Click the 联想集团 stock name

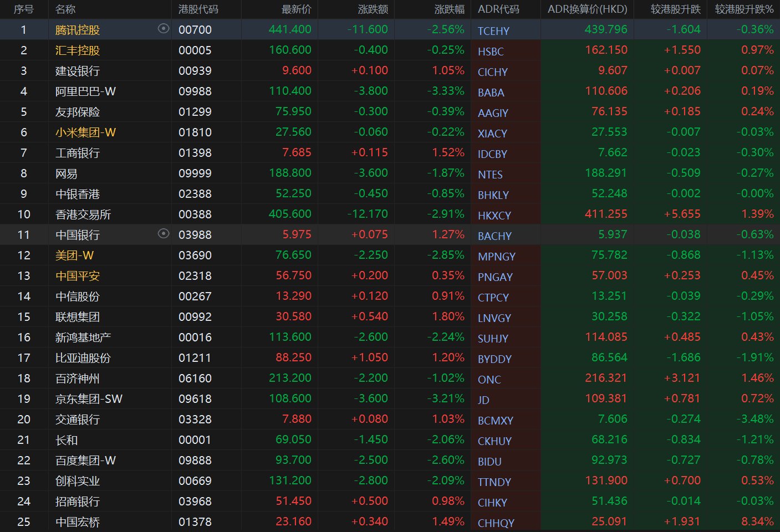point(78,317)
